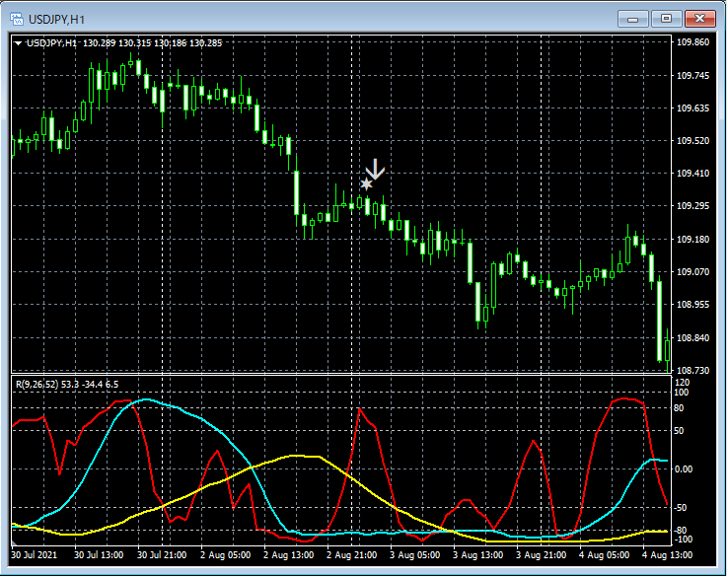The width and height of the screenshot is (728, 576).
Task: Click the 3 Aug 13:00 time axis label
Action: pyautogui.click(x=477, y=555)
